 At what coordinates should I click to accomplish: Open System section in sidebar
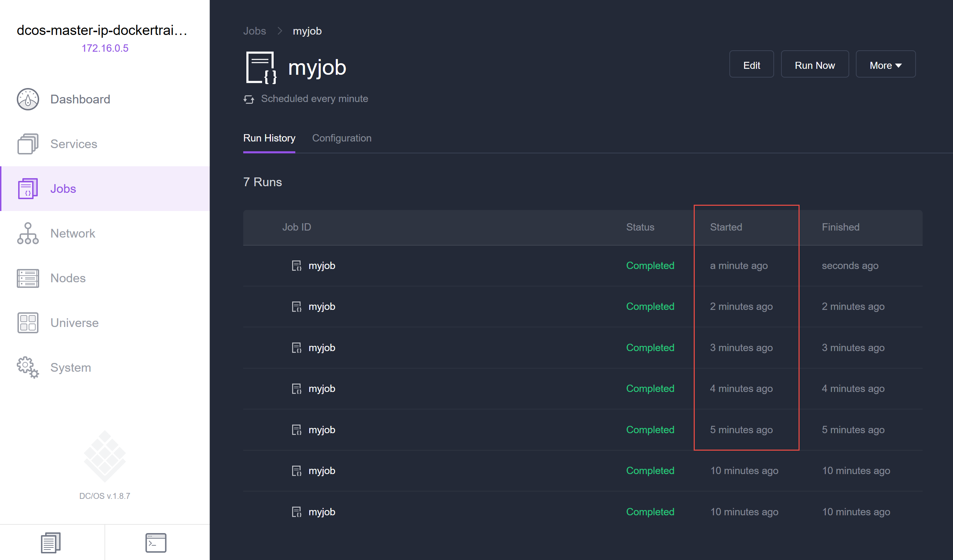tap(71, 368)
